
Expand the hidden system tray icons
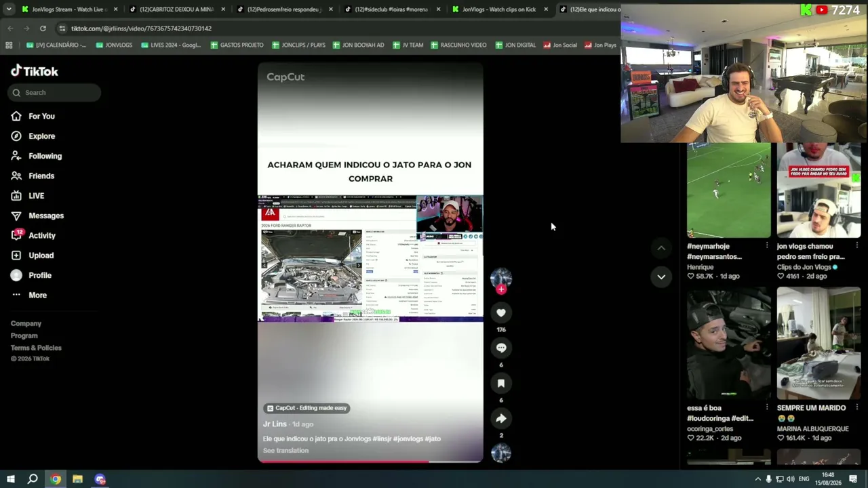pyautogui.click(x=757, y=479)
